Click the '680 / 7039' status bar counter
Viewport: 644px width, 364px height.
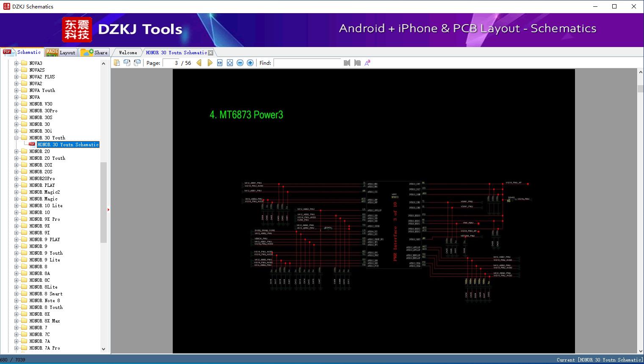(13, 360)
